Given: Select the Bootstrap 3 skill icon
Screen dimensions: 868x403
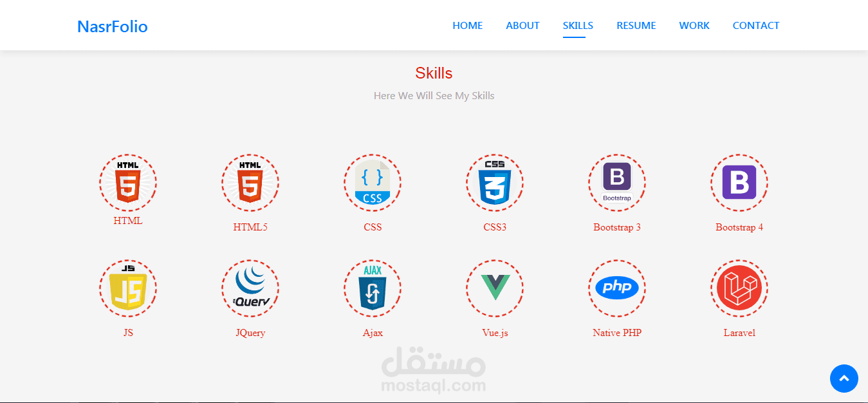Looking at the screenshot, I should pos(616,182).
